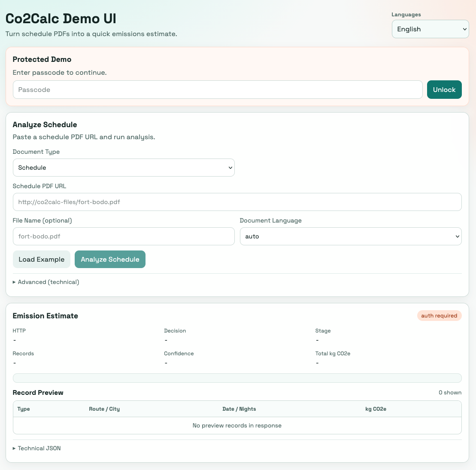The width and height of the screenshot is (476, 470).
Task: Click the Load Example button
Action: (x=41, y=259)
